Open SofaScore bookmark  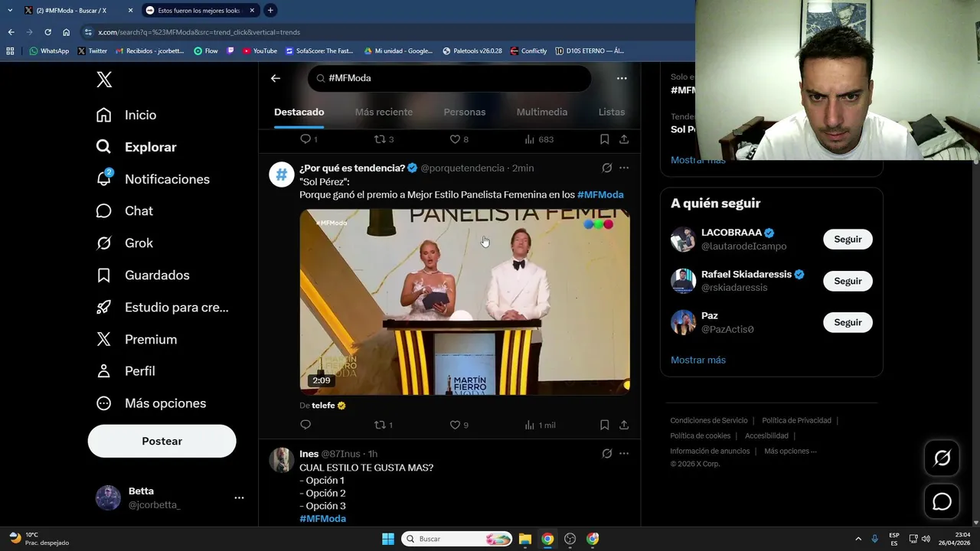pos(319,51)
